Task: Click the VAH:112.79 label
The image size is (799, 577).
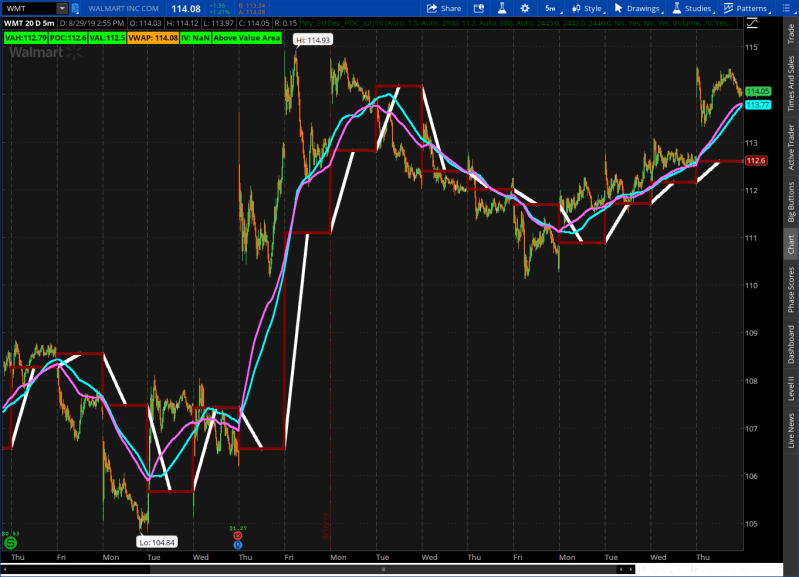Action: coord(25,38)
